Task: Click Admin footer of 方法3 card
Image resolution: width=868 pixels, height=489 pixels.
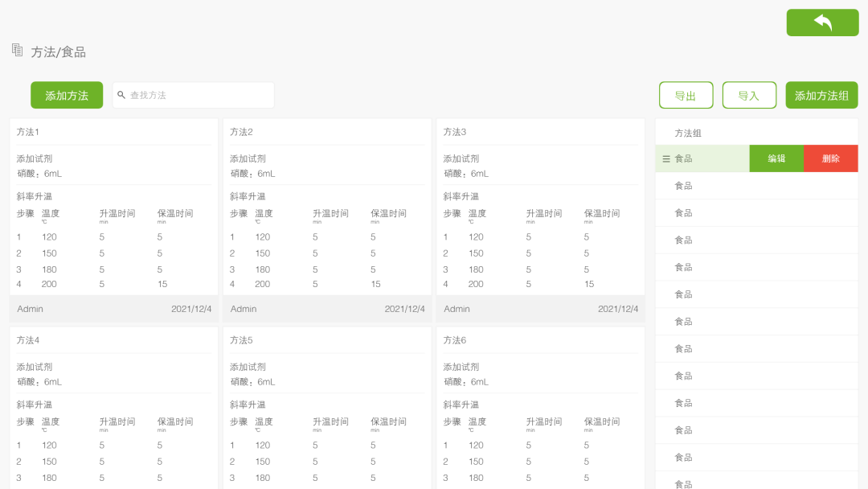Action: (457, 309)
